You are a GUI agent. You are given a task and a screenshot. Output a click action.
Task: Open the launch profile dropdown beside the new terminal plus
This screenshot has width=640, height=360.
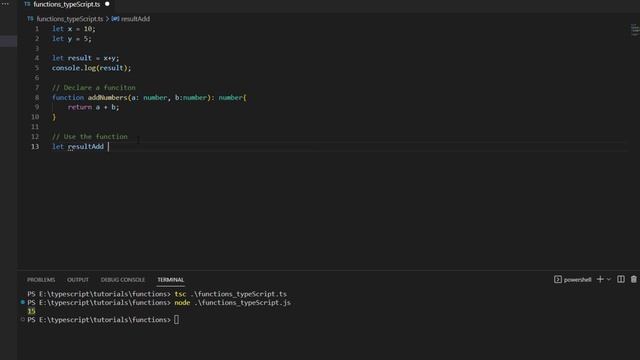pyautogui.click(x=609, y=280)
